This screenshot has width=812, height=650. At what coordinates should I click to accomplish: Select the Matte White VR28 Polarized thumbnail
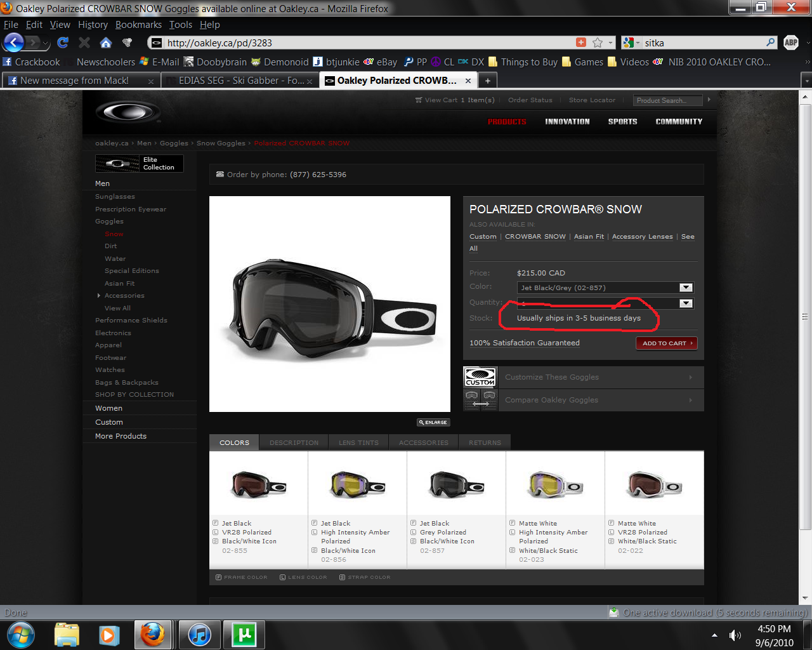pyautogui.click(x=654, y=486)
